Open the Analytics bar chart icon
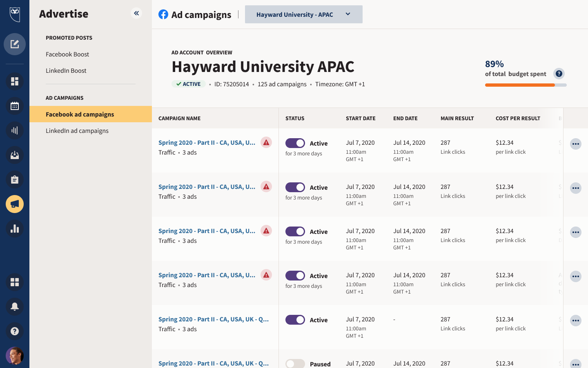The image size is (588, 368). coord(15,229)
